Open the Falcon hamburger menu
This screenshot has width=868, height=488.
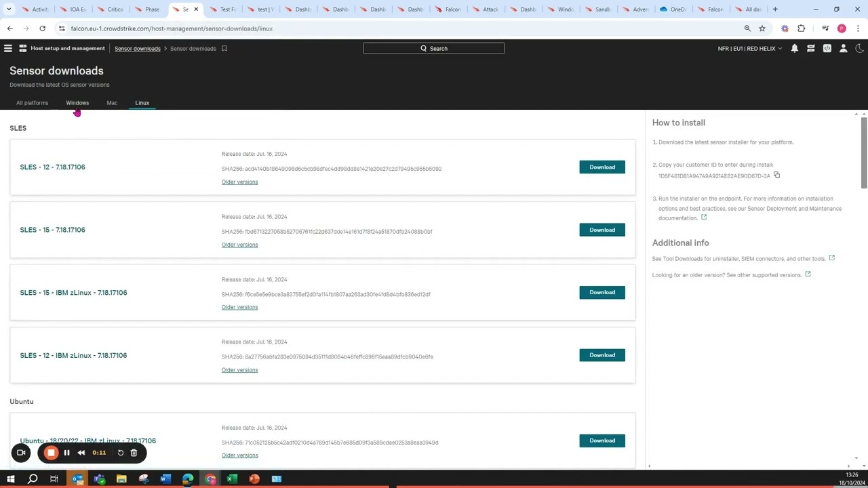tap(8, 48)
